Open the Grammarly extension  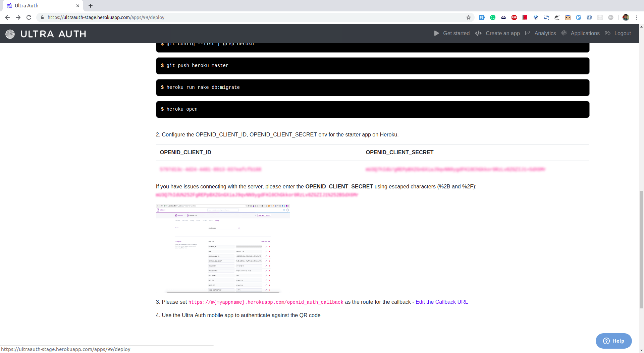[493, 17]
